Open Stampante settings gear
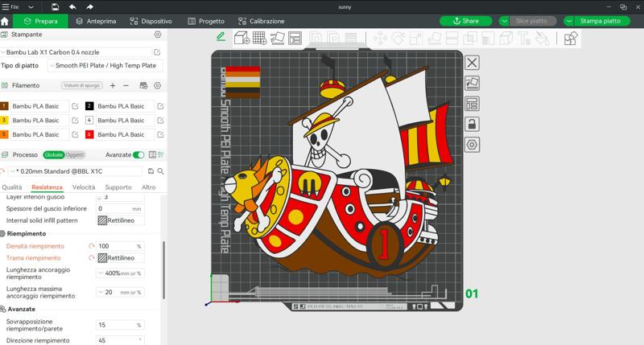Screen dimensions: 644x345 click(x=158, y=35)
